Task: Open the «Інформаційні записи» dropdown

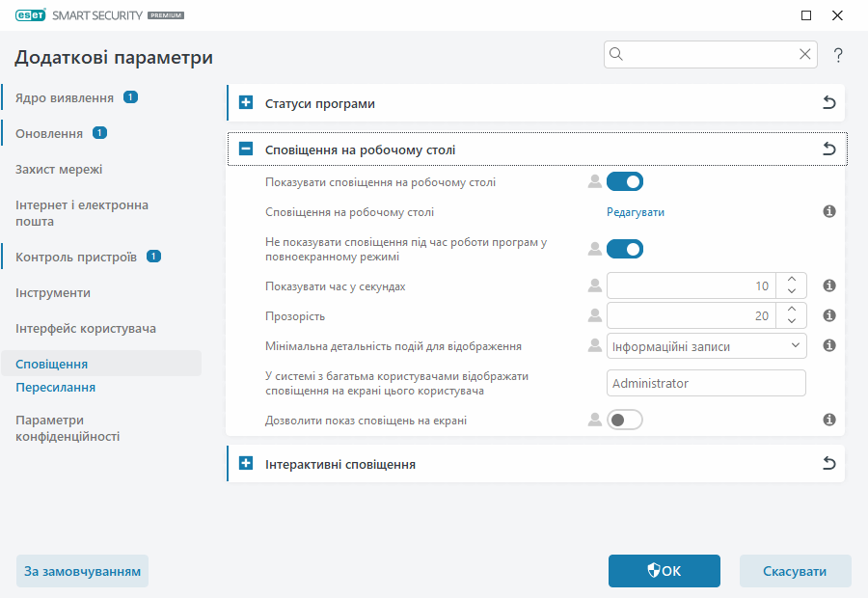Action: 706,345
